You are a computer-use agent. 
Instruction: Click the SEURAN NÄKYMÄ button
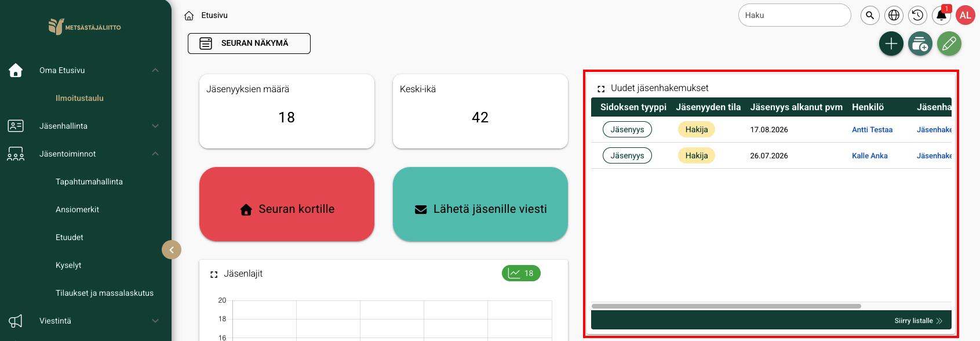249,43
